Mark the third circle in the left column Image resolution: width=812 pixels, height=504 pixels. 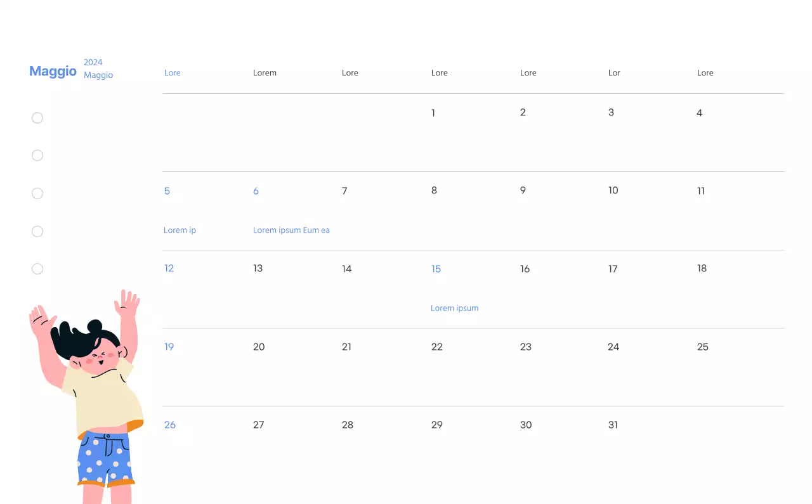click(x=37, y=193)
